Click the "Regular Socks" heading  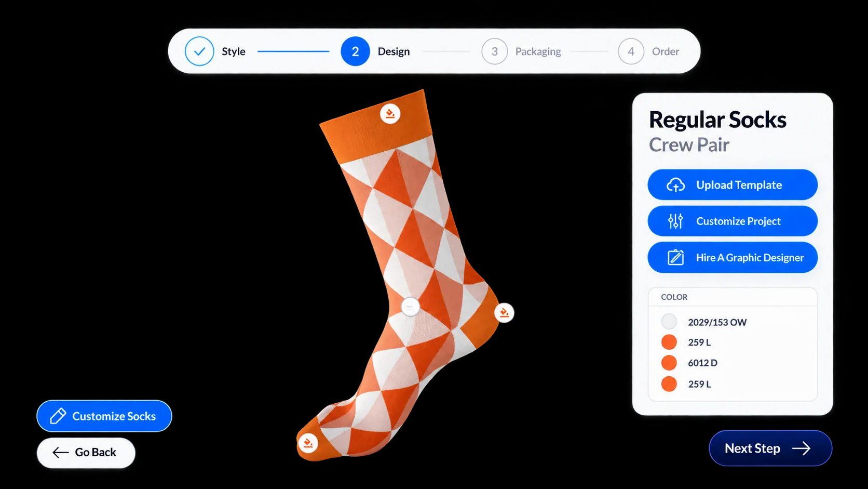pyautogui.click(x=717, y=120)
